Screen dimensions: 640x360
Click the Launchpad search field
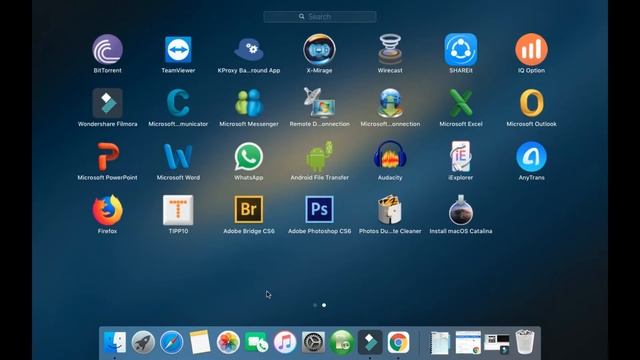click(x=320, y=17)
